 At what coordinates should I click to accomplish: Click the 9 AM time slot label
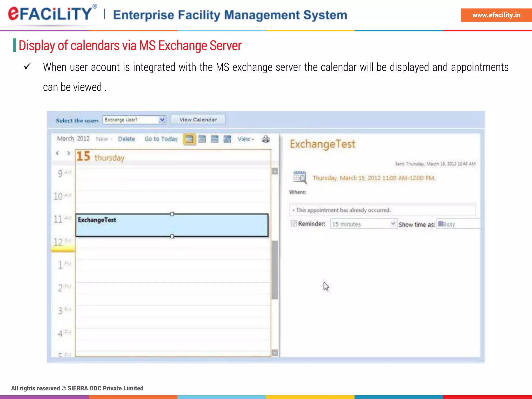64,173
